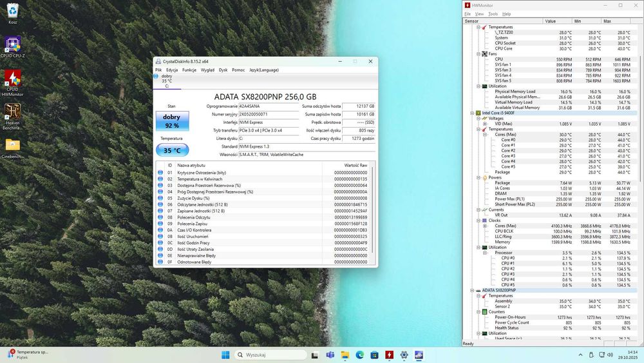Click the Intel Core i5 9400F chip icon

[x=478, y=113]
